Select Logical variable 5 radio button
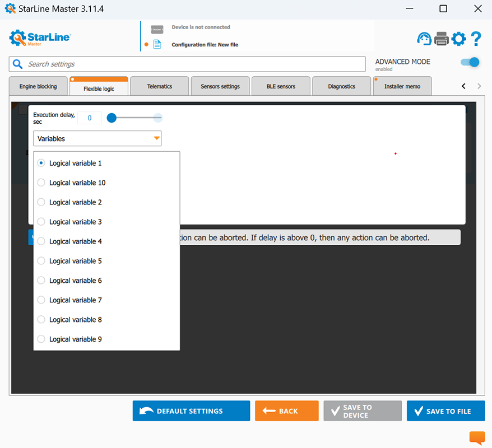Image resolution: width=492 pixels, height=448 pixels. 41,261
